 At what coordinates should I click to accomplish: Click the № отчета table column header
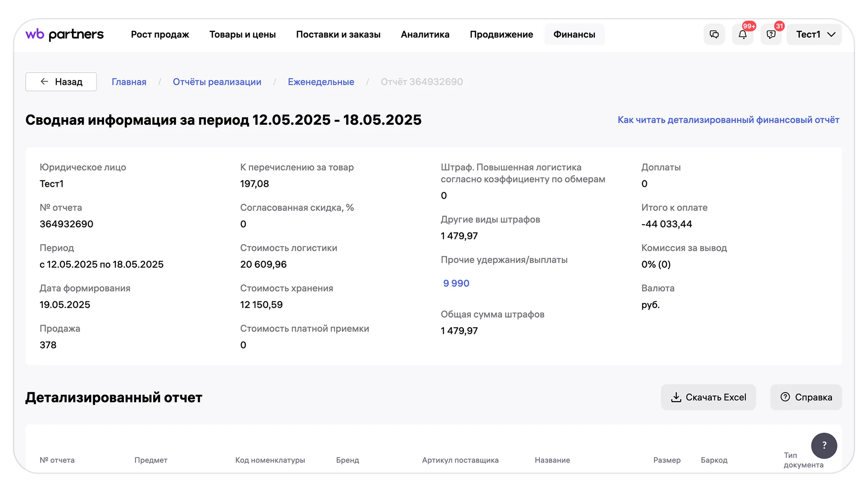[x=57, y=460]
